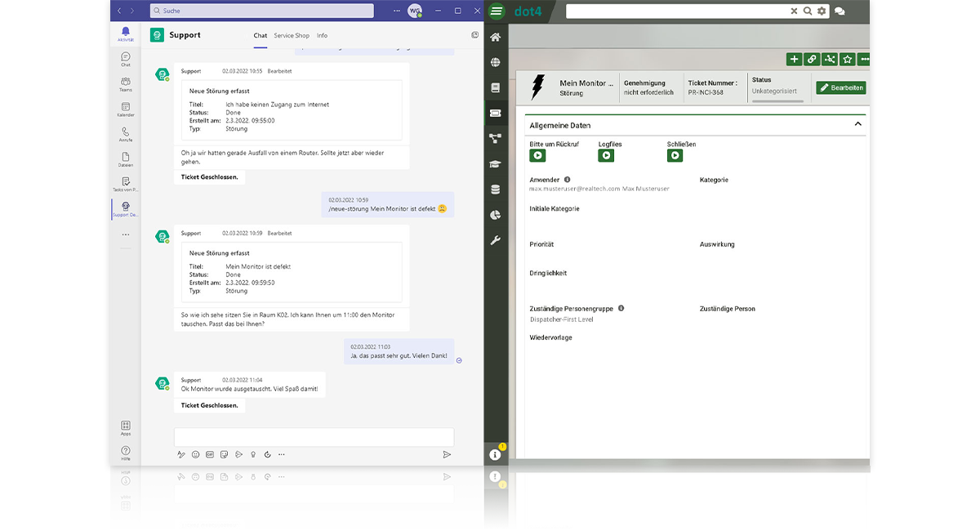Open the wrench settings icon in dot4 sidebar

click(496, 240)
